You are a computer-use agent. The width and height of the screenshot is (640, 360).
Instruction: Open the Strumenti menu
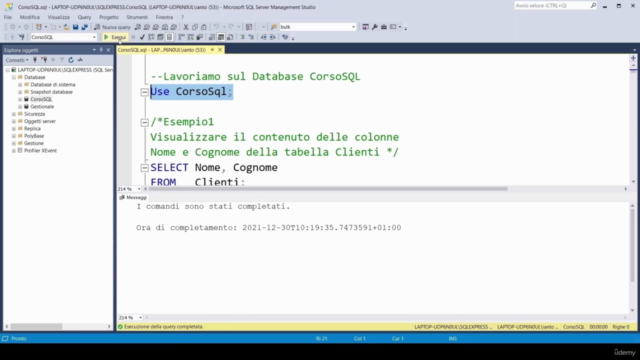tap(137, 17)
